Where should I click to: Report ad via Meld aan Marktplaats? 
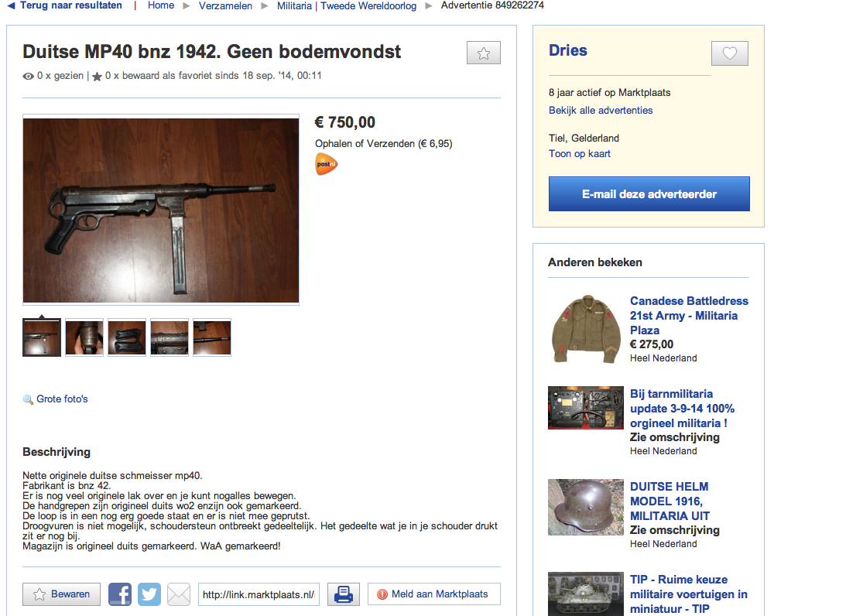click(433, 594)
